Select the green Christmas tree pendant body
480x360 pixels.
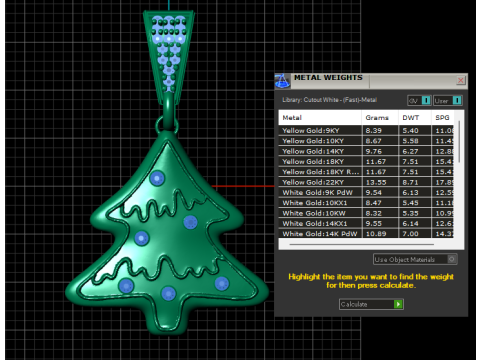tap(168, 233)
